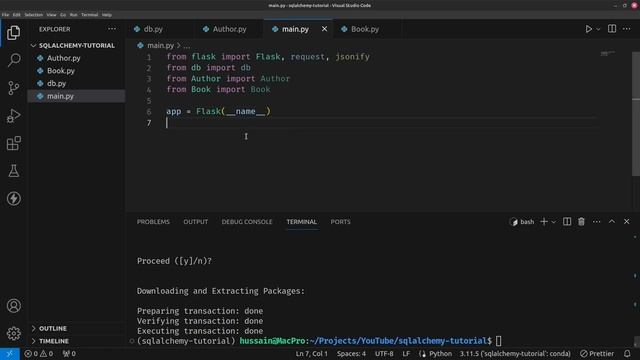Change indentation Spaces: 4
This screenshot has height=360, width=640.
point(351,354)
